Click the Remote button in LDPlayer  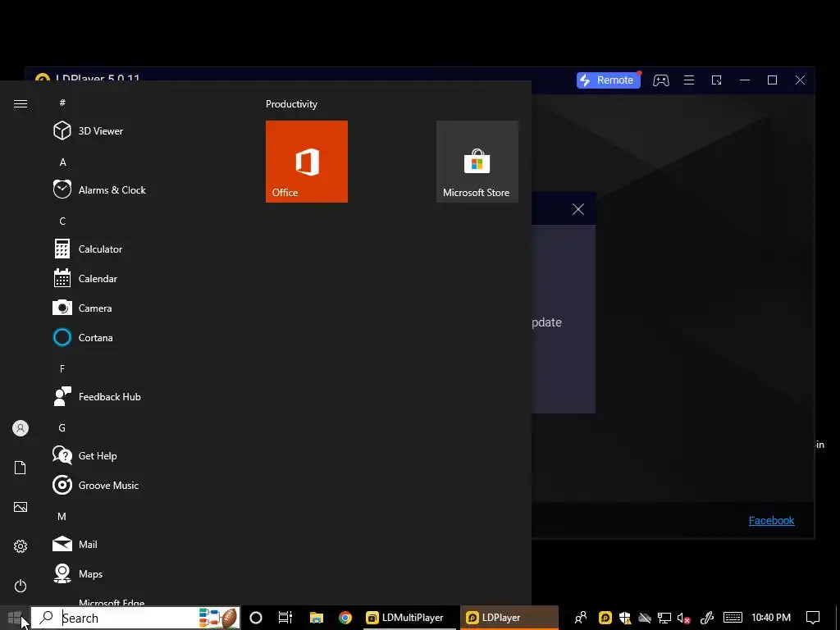click(x=609, y=80)
